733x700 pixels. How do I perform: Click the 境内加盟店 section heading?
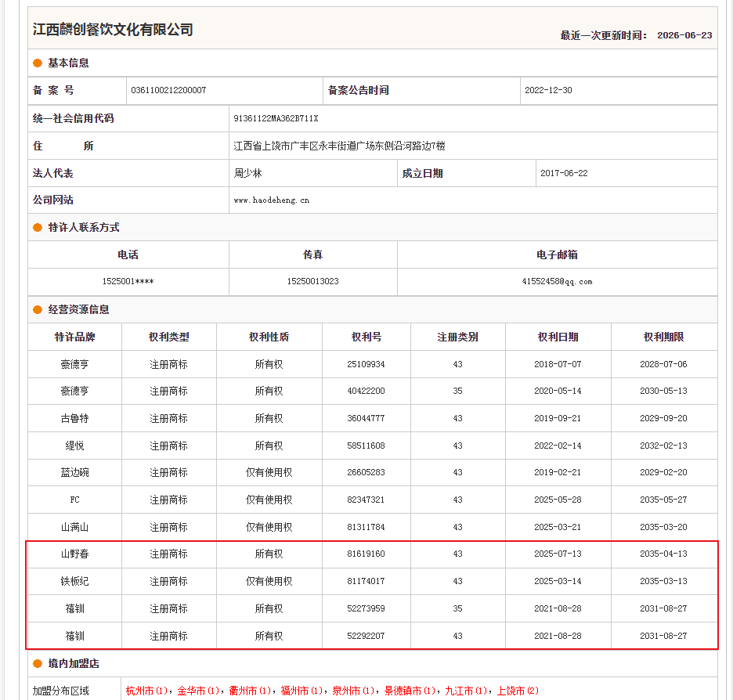74,663
